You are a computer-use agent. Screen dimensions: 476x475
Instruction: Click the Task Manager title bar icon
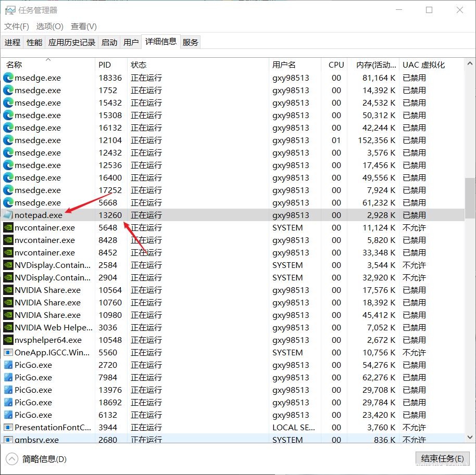[x=10, y=10]
